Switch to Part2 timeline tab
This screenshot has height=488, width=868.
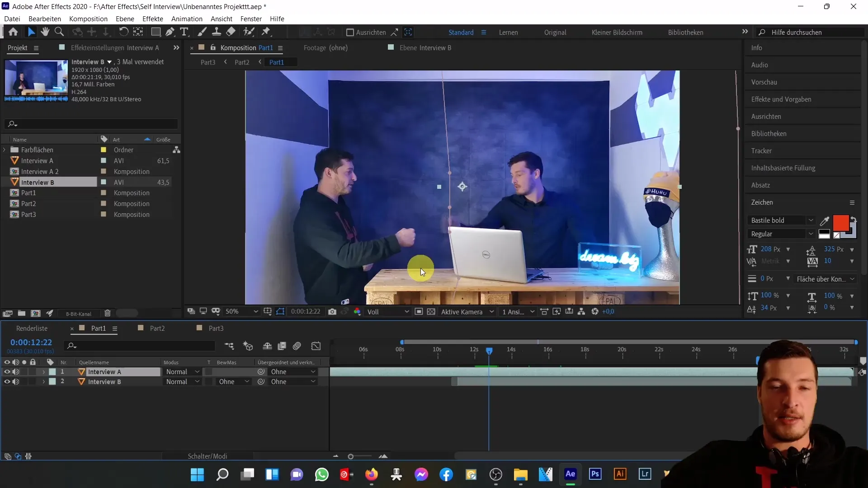(x=157, y=328)
